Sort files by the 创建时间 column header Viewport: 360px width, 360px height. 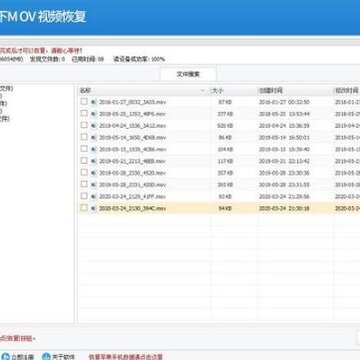coord(295,91)
